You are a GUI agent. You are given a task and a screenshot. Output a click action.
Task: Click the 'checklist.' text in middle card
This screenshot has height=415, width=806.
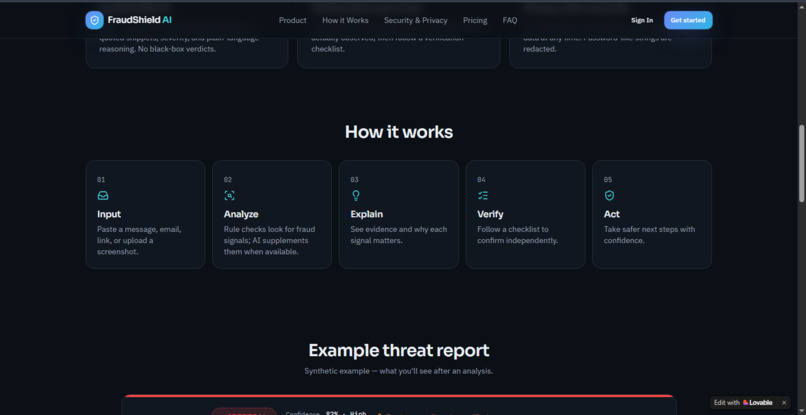click(x=327, y=49)
